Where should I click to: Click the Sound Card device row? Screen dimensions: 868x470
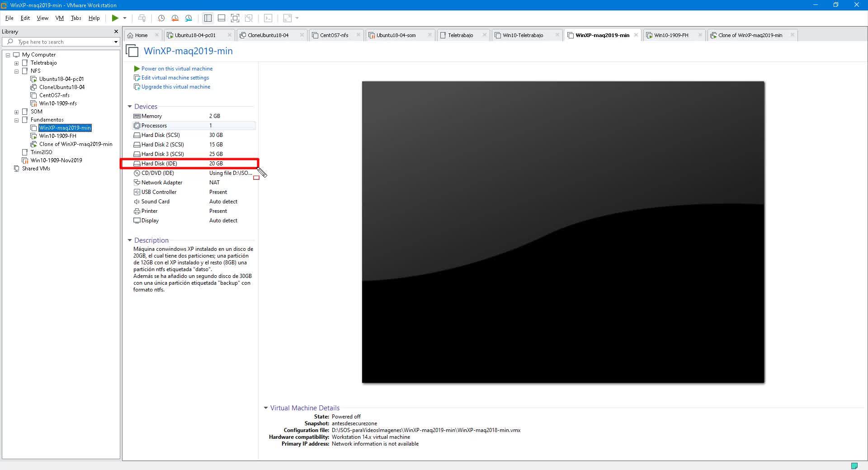click(x=194, y=202)
